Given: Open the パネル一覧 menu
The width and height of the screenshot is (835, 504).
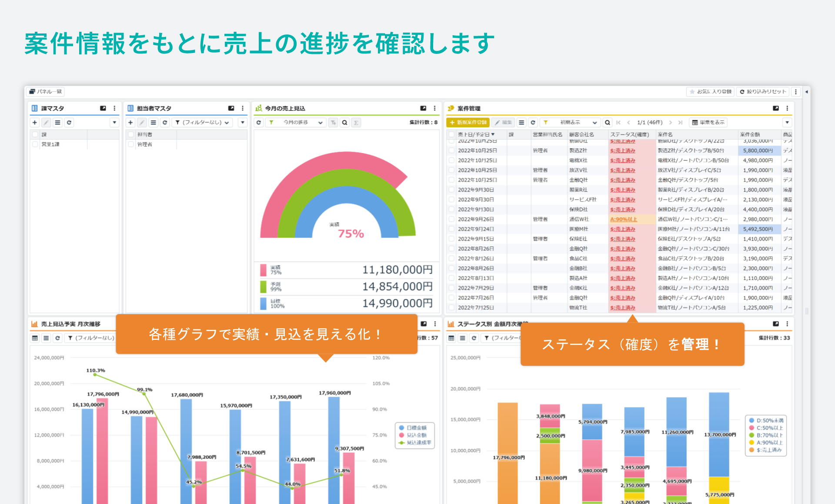Looking at the screenshot, I should click(46, 92).
